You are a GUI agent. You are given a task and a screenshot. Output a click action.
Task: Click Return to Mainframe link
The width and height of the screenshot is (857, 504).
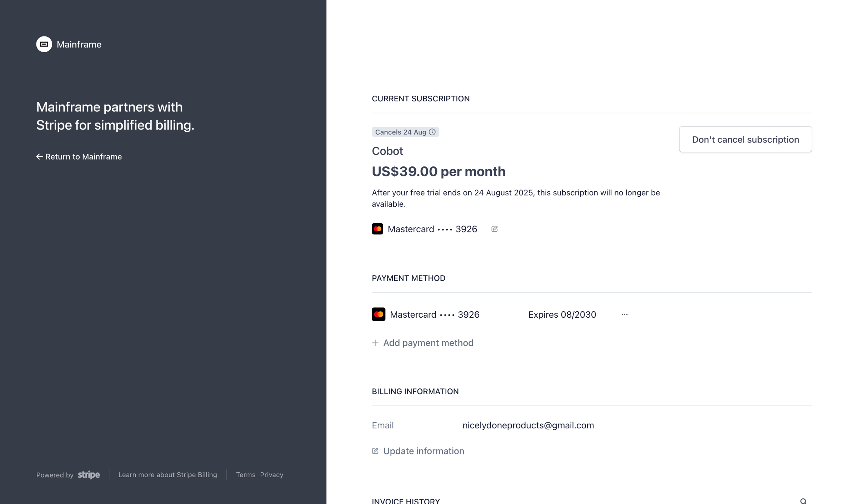pyautogui.click(x=79, y=157)
